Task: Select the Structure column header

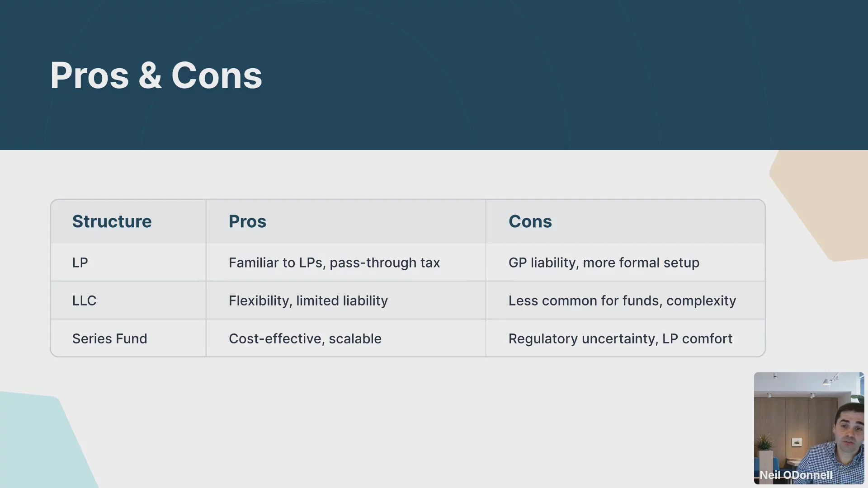Action: [128, 221]
